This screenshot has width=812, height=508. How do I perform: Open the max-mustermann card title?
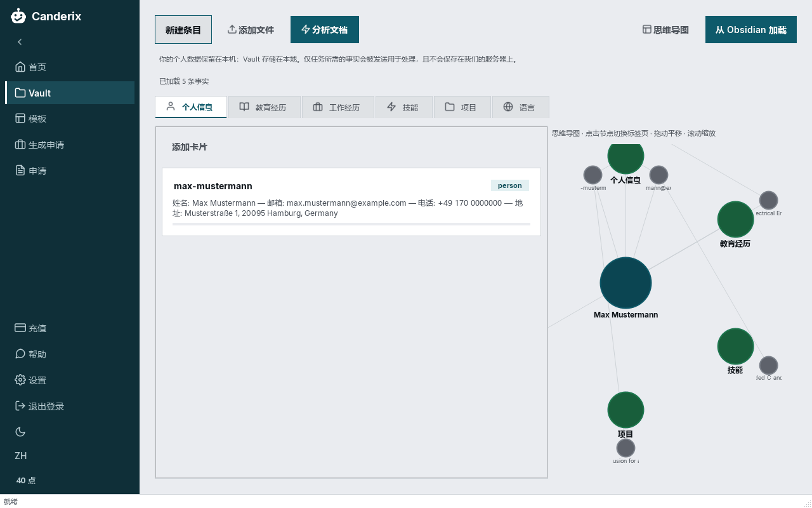click(x=213, y=186)
